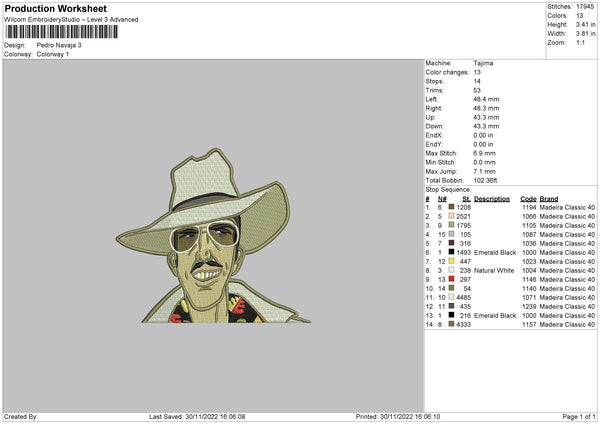
Task: Click the Color changes value 13
Action: (477, 72)
